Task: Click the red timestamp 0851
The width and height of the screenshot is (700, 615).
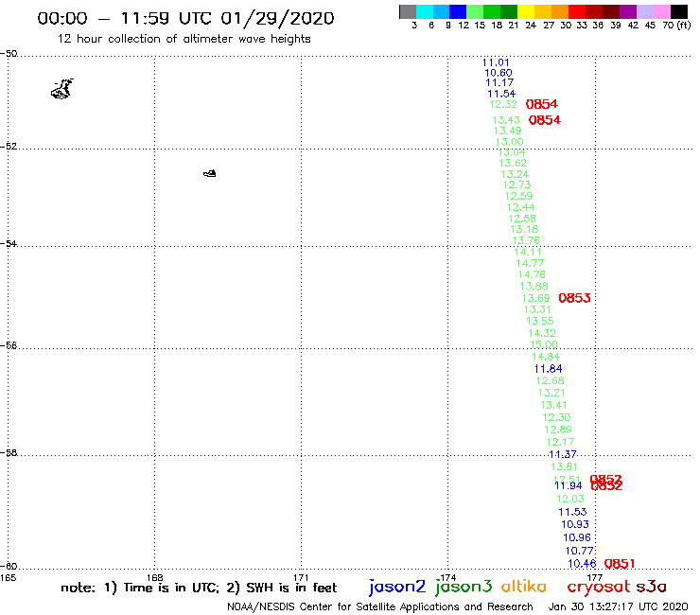Action: click(x=620, y=564)
